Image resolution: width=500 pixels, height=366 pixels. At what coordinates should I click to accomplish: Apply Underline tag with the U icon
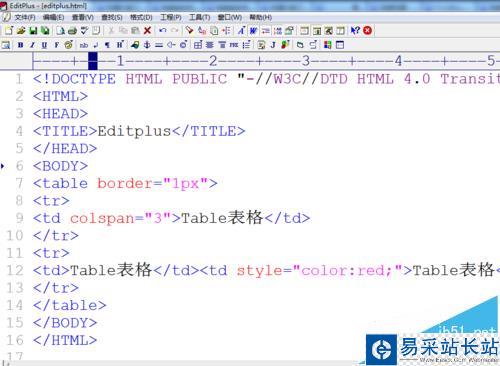[44, 45]
